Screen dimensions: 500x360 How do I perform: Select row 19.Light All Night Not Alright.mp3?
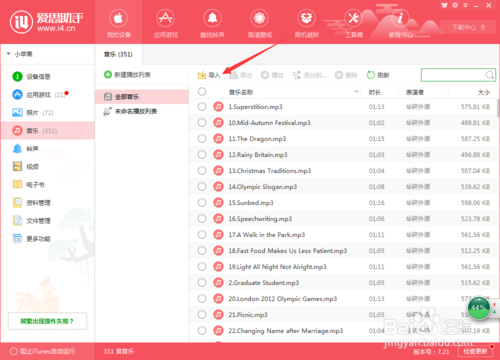pos(343,267)
